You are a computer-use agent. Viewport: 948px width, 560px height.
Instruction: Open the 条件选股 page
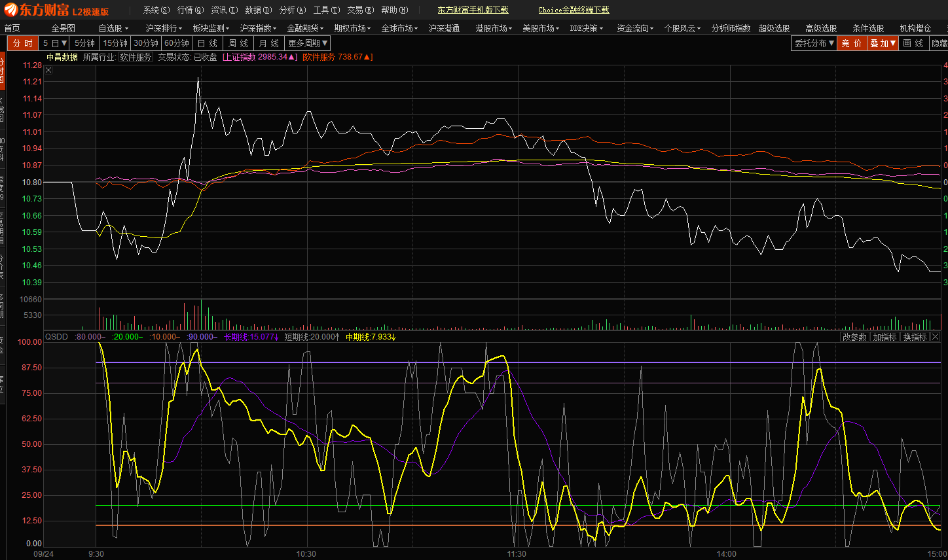868,28
